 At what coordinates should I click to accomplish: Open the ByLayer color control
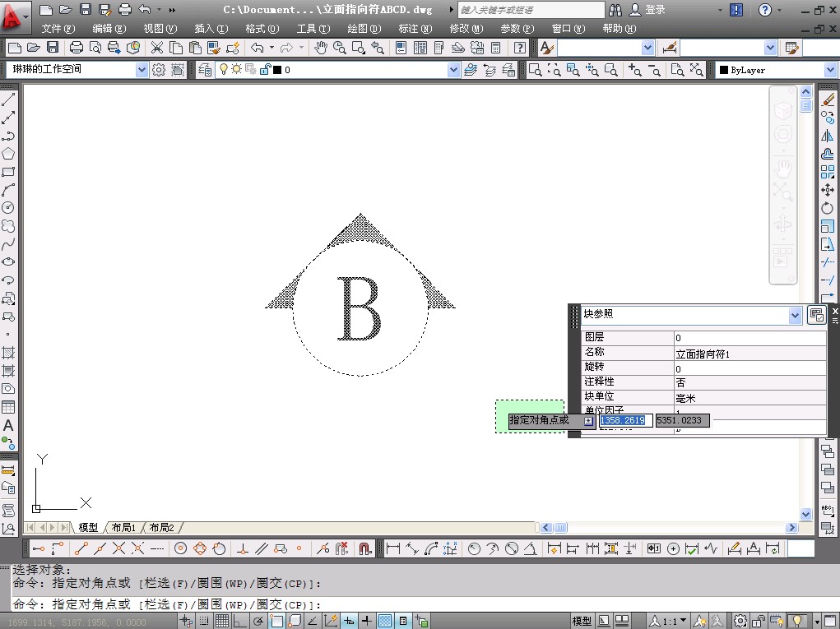point(829,70)
